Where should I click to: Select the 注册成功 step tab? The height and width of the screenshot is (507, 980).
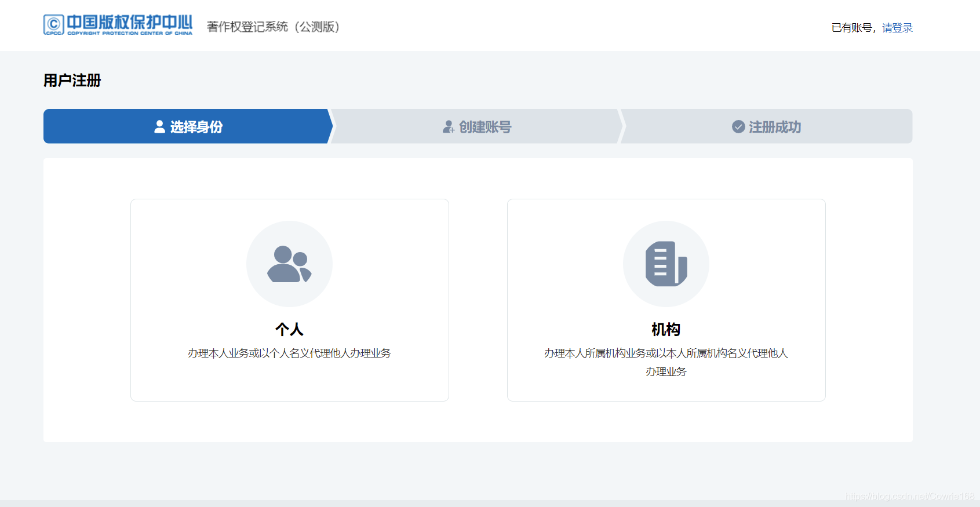click(766, 126)
